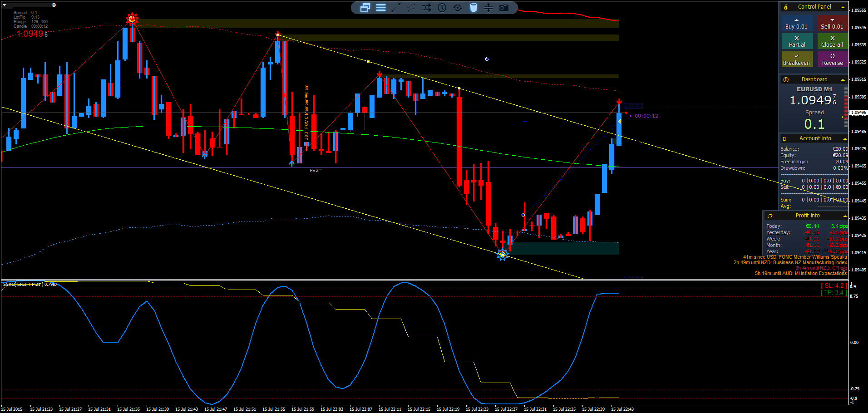The width and height of the screenshot is (868, 413).
Task: Click the SL 4.2 label
Action: pyautogui.click(x=833, y=285)
